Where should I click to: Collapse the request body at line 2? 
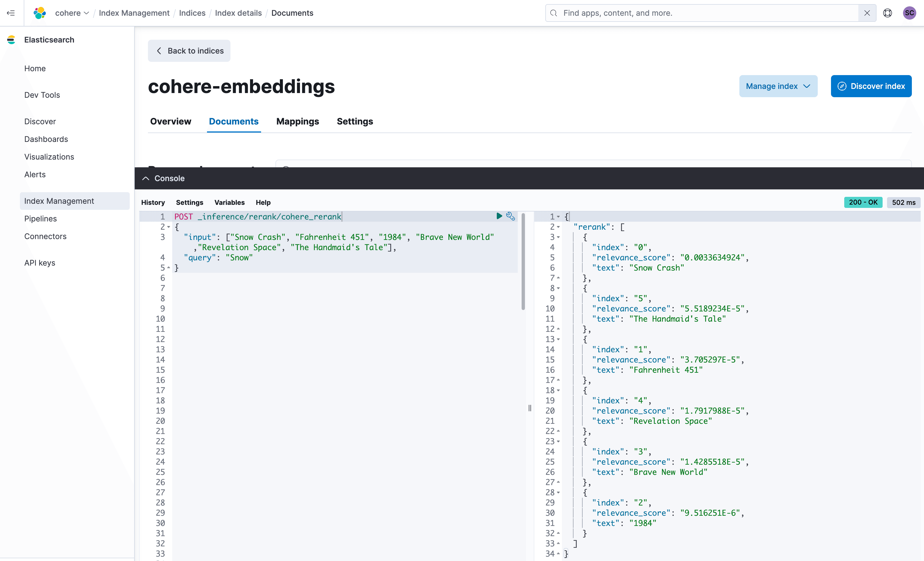pyautogui.click(x=169, y=227)
